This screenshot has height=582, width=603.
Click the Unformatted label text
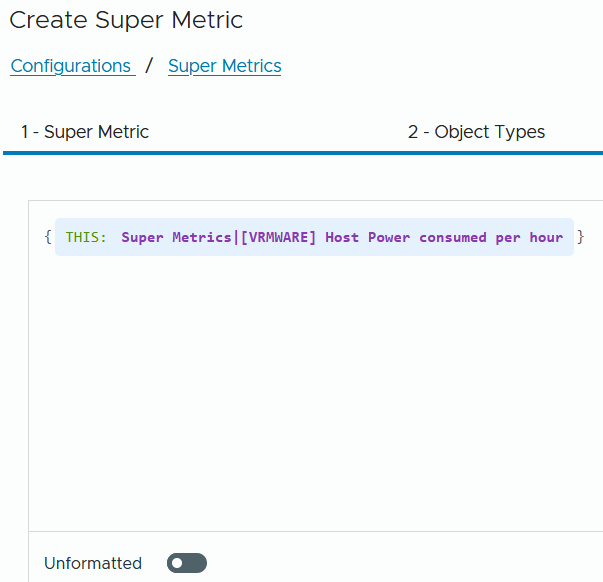point(93,563)
